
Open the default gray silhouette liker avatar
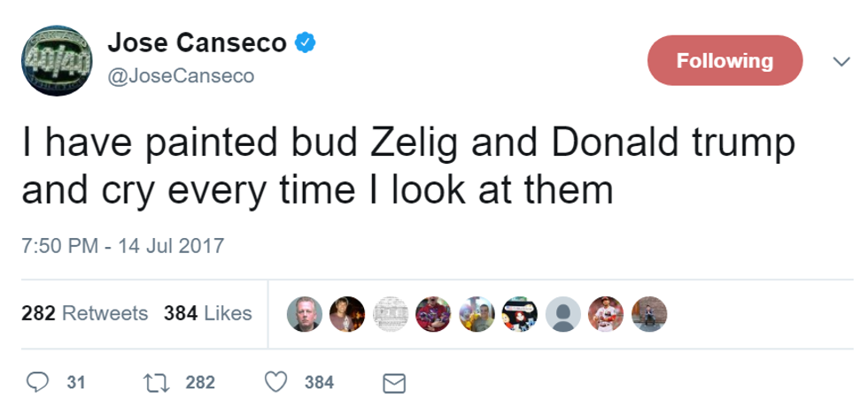coord(562,313)
